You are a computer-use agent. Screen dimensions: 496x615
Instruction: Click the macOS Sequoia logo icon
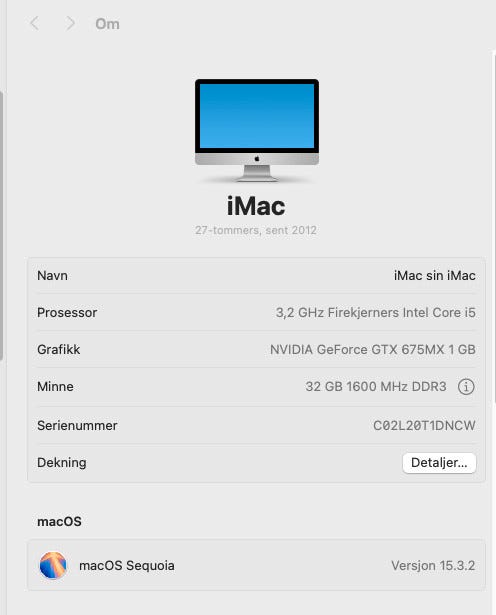[53, 565]
